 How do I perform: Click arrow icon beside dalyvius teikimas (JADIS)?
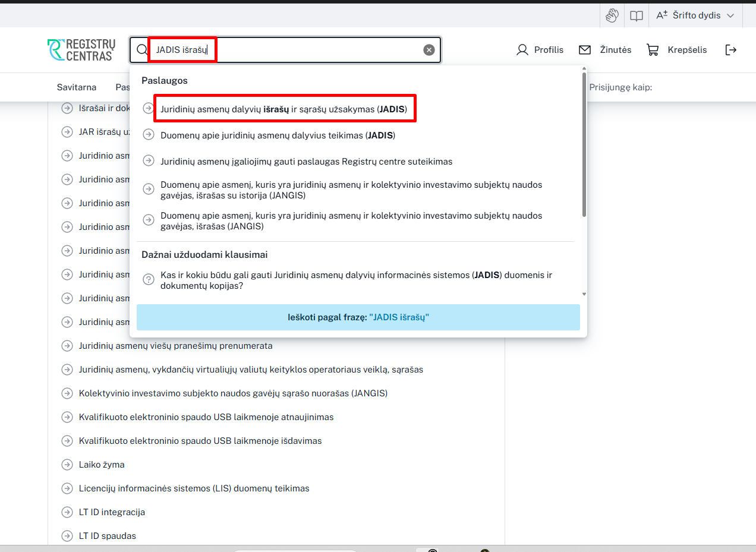149,134
